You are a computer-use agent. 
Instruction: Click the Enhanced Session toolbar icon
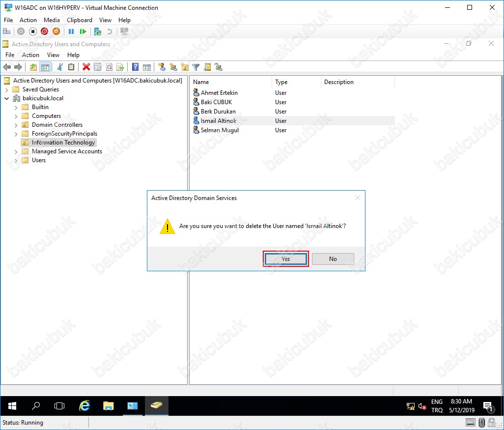pos(124,31)
